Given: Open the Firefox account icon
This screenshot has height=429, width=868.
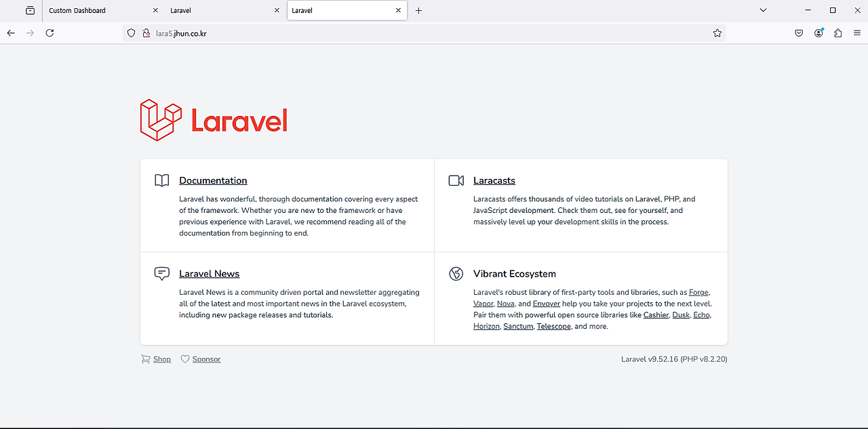Looking at the screenshot, I should [819, 33].
